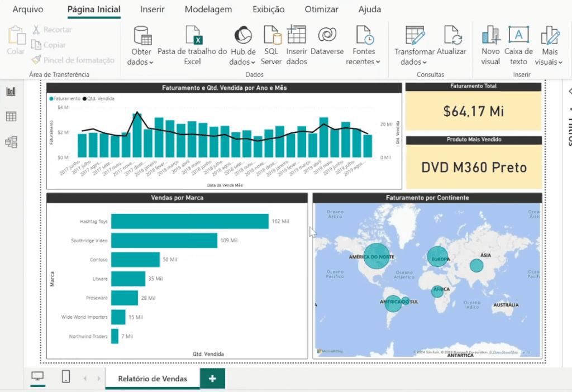
Task: Click Transformar dados icon
Action: coord(415,35)
